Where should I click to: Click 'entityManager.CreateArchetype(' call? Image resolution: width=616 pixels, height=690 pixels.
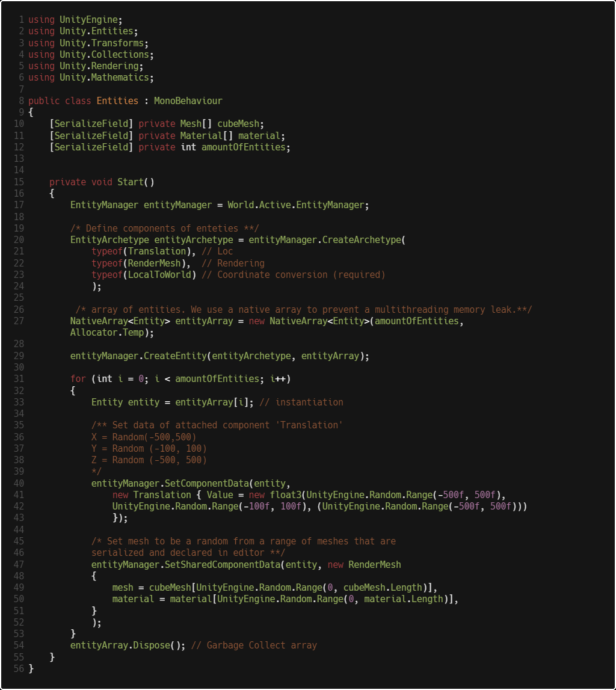tap(327, 240)
